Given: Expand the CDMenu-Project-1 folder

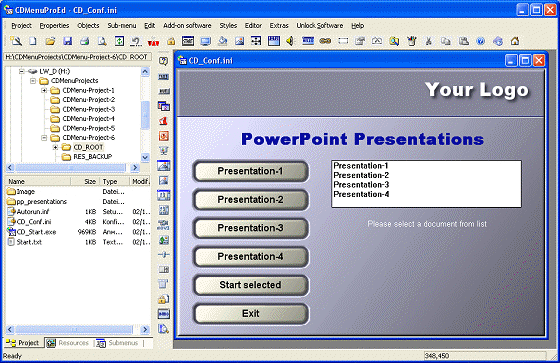Looking at the screenshot, I should coord(44,90).
